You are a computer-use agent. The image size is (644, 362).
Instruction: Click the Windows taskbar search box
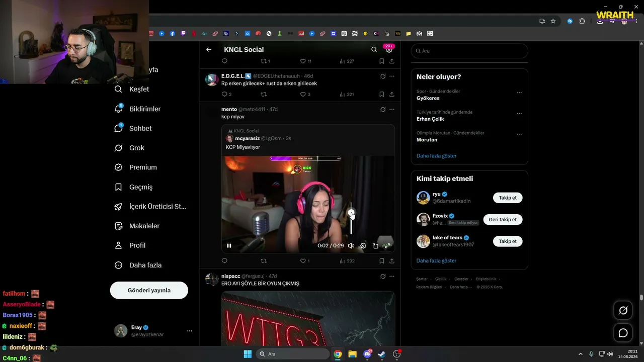point(293,354)
